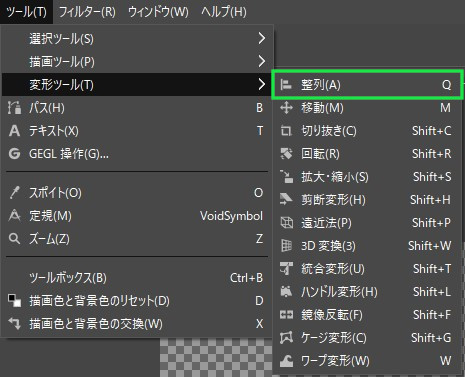The image size is (465, 377).
Task: Pick 剪断変形(H) in the submenu
Action: pos(367,200)
